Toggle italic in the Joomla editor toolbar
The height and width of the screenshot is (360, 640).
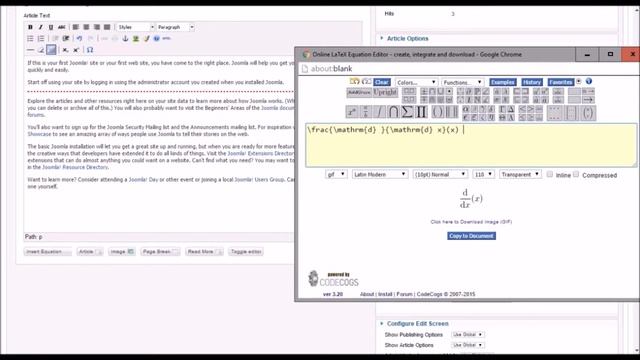coord(40,27)
